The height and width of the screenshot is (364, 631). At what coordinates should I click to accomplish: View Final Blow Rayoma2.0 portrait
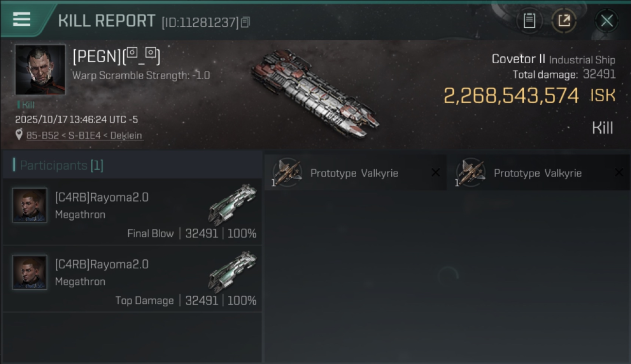(30, 205)
